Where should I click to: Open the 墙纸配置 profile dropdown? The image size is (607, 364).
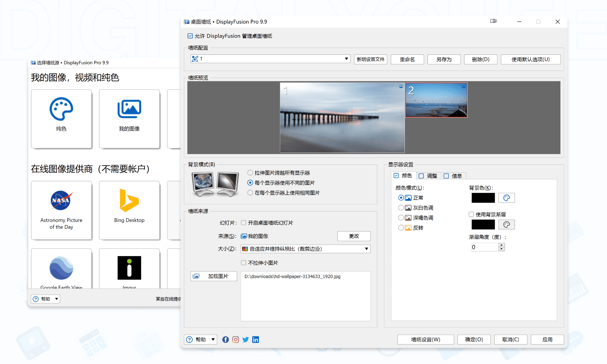[x=346, y=59]
